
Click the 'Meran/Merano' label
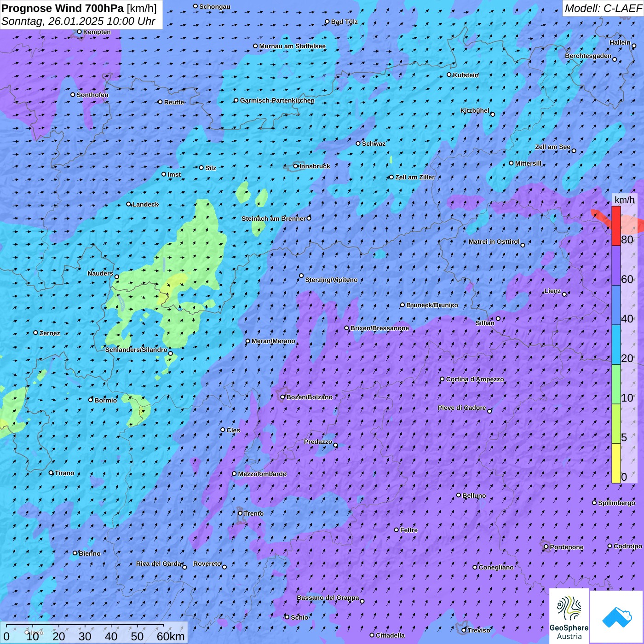(273, 341)
